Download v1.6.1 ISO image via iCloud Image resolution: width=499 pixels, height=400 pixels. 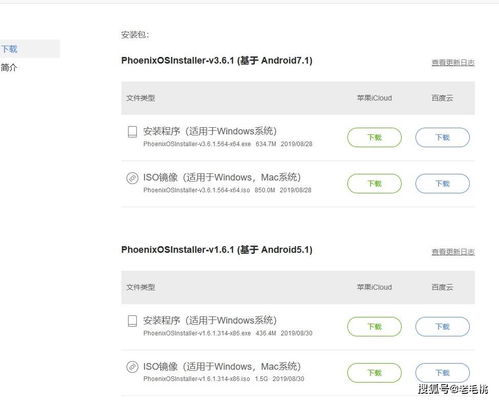374,373
